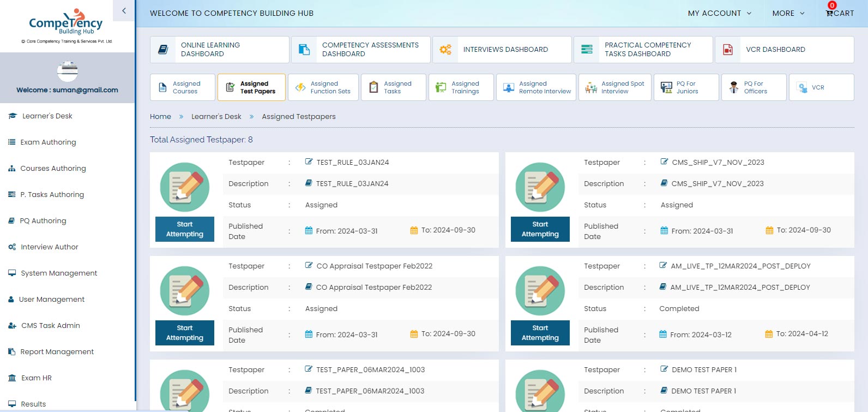Click the Welcome suman@gmail.com text
Image resolution: width=868 pixels, height=412 pixels.
click(x=67, y=90)
